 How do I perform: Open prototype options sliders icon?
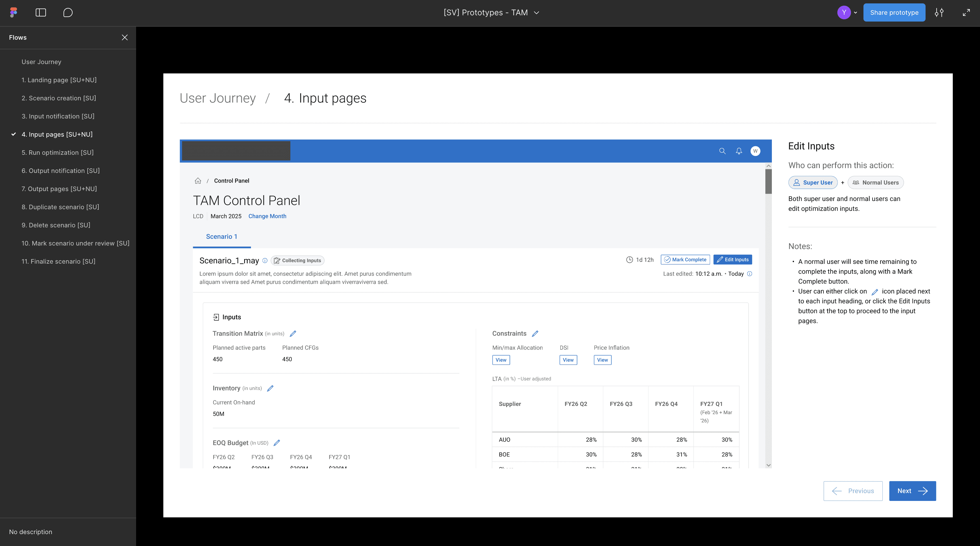click(x=939, y=12)
